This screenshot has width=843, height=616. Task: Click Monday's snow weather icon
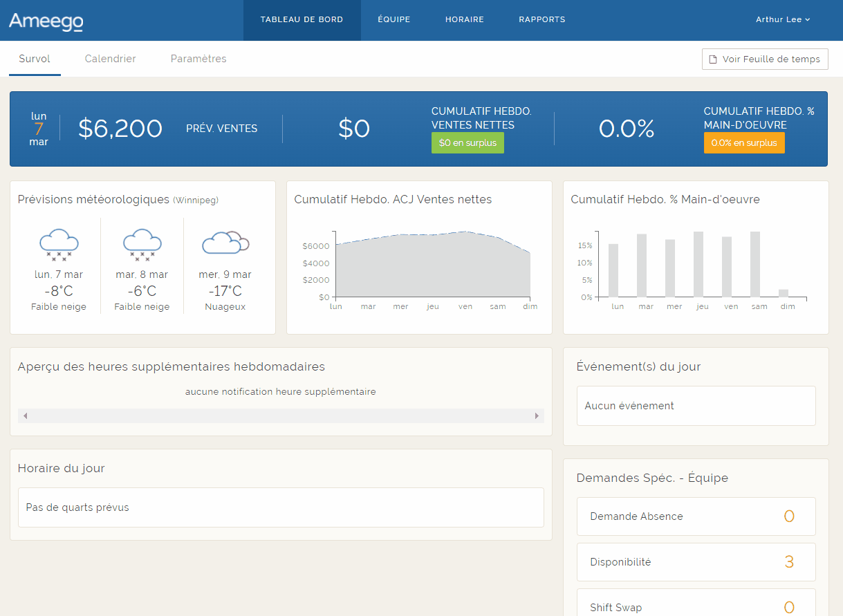(59, 244)
